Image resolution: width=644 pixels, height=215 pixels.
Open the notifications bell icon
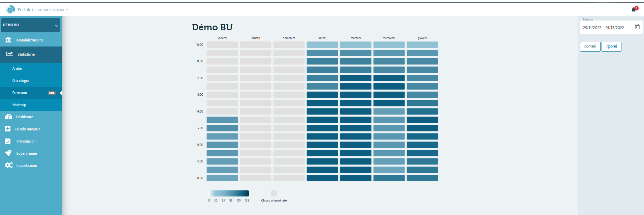pyautogui.click(x=634, y=10)
